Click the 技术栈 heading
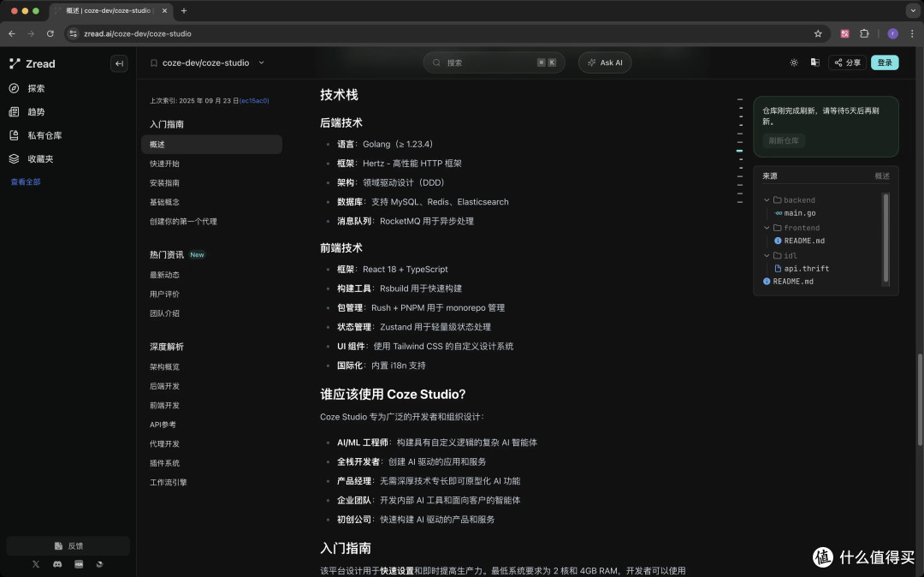 coord(339,95)
